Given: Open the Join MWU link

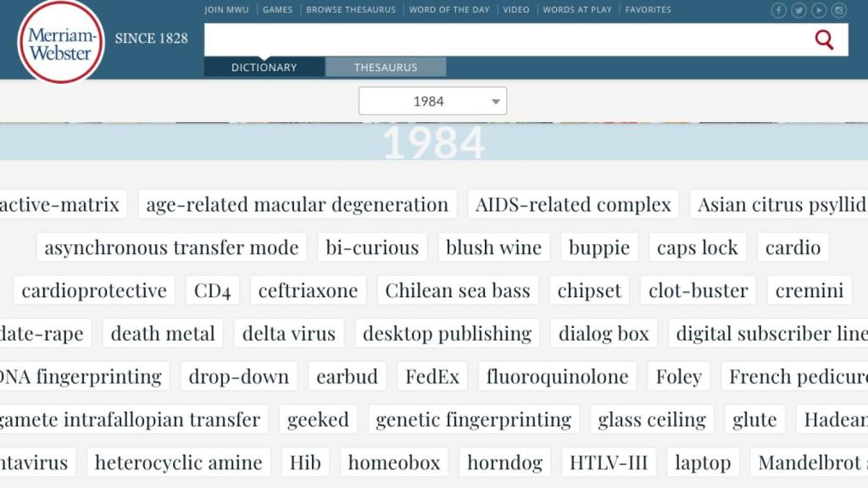Looking at the screenshot, I should [226, 10].
